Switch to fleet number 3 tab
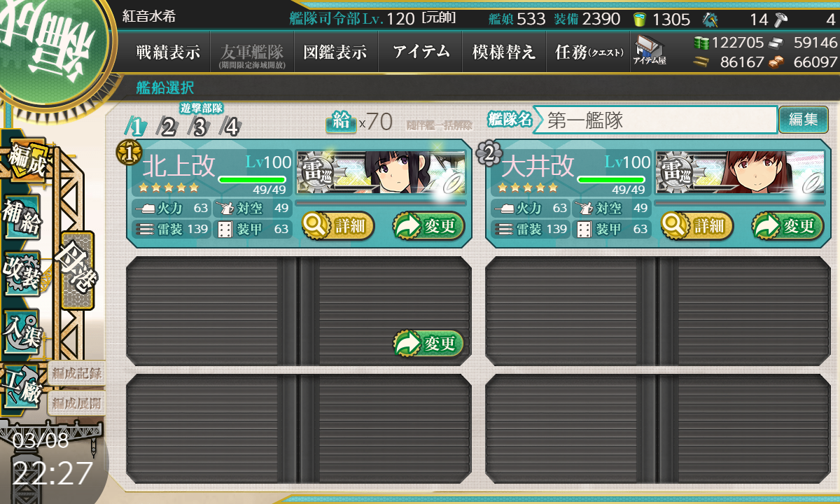The width and height of the screenshot is (840, 504). (199, 127)
